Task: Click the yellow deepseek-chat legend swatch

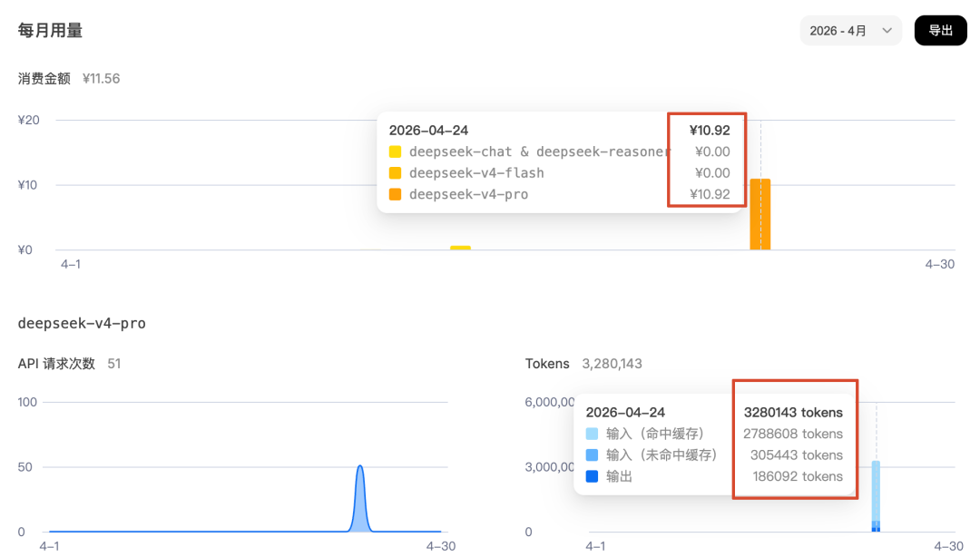Action: point(395,151)
